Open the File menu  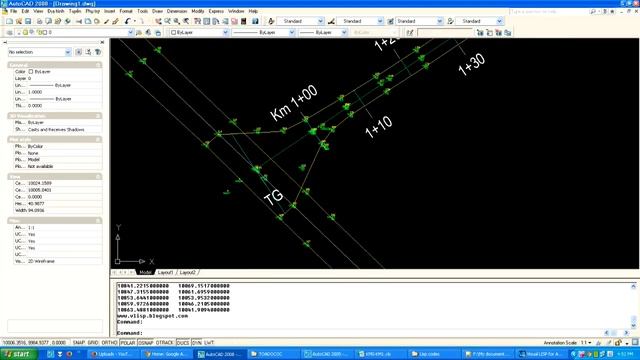(13, 11)
